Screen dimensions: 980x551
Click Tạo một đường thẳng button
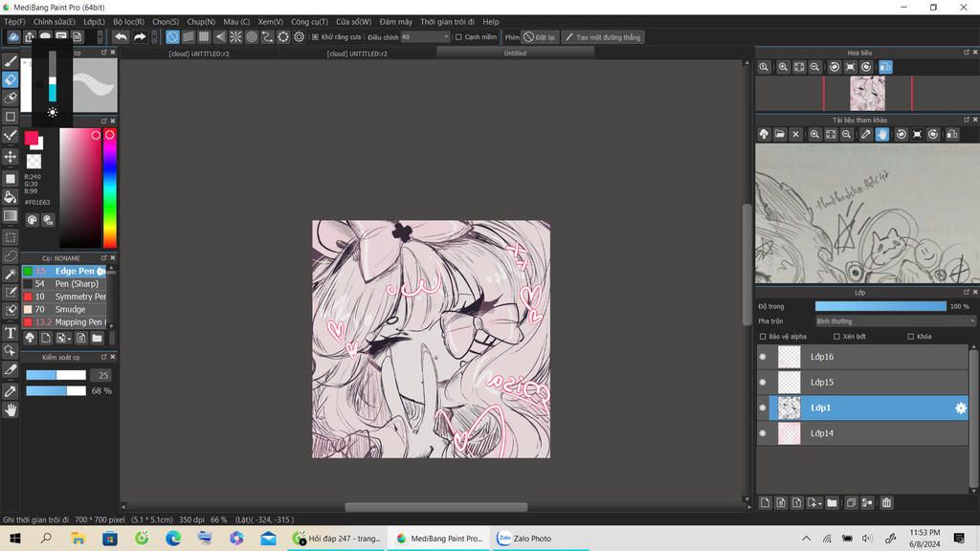pyautogui.click(x=603, y=37)
